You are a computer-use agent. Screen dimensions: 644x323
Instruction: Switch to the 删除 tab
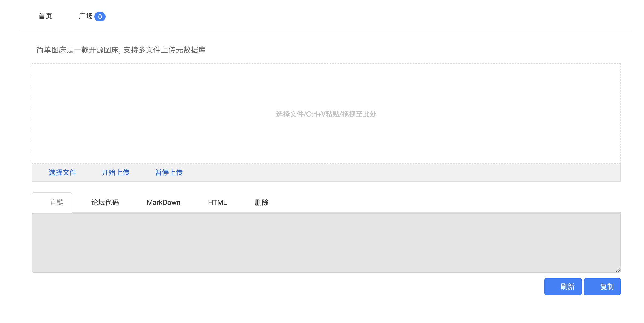point(261,202)
